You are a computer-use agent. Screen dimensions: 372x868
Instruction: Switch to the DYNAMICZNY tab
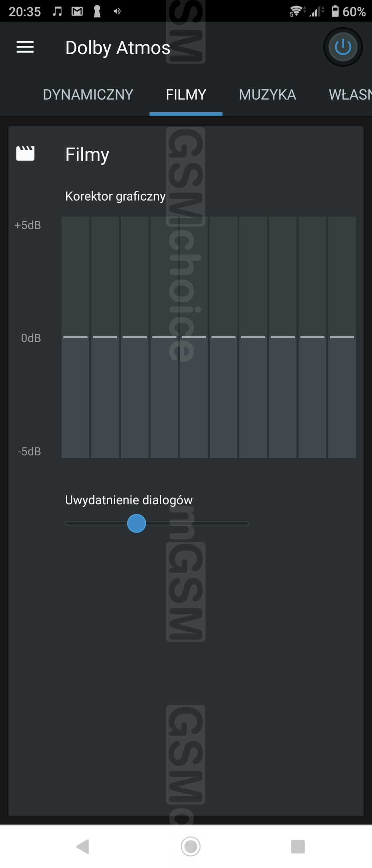coord(88,94)
